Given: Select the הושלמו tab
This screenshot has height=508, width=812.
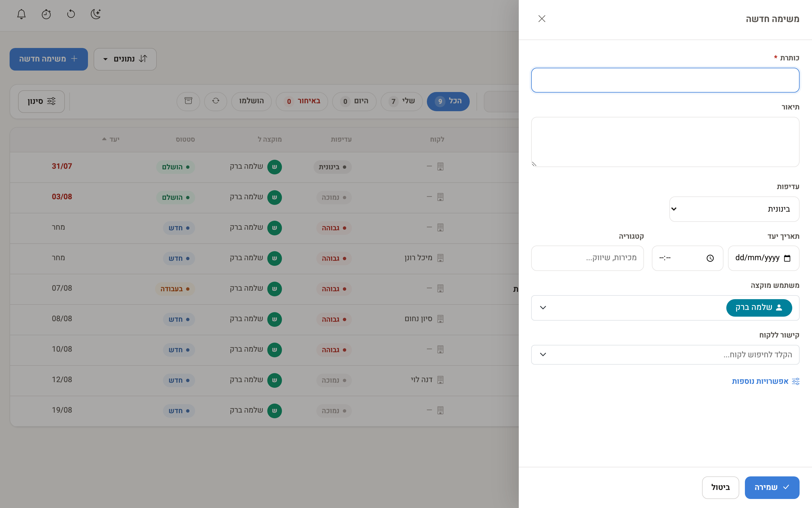Looking at the screenshot, I should (251, 101).
